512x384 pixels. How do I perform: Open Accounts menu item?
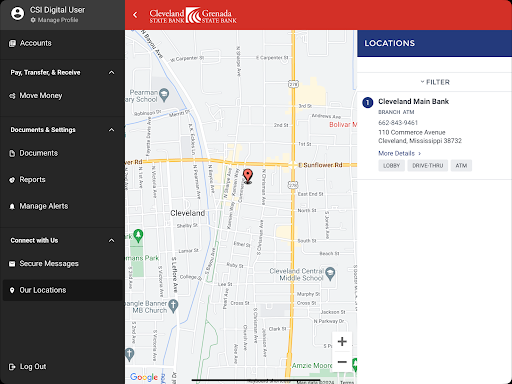tap(62, 43)
